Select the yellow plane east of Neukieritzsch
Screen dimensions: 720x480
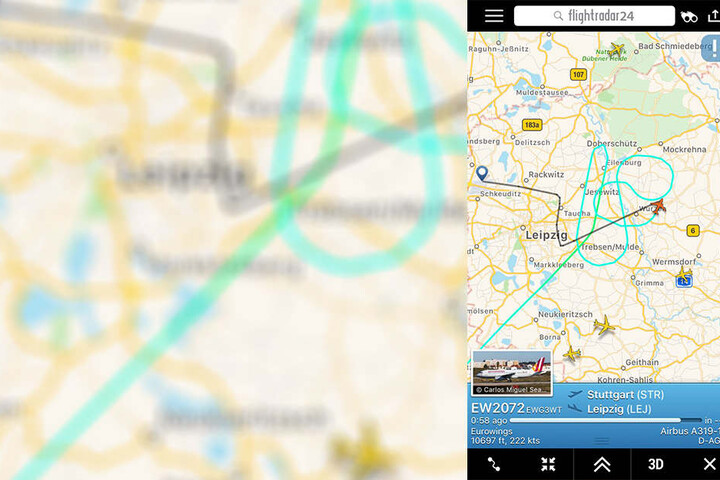[604, 325]
